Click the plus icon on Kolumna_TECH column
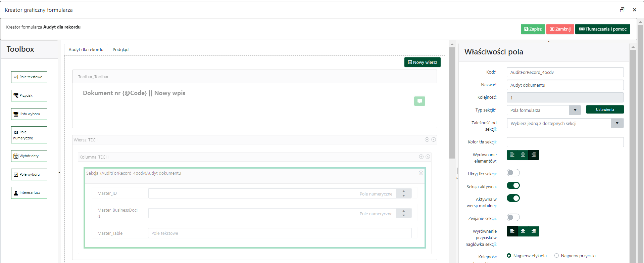The width and height of the screenshot is (644, 263). [x=421, y=157]
